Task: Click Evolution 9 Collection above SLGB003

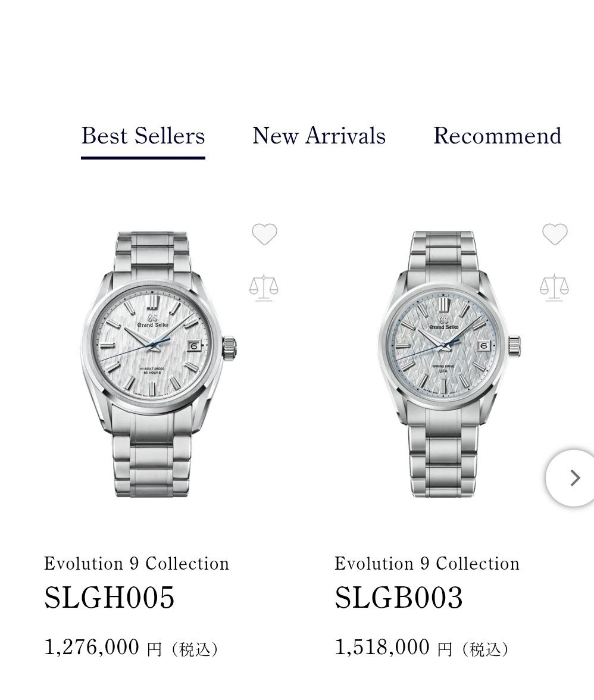Action: coord(427,563)
